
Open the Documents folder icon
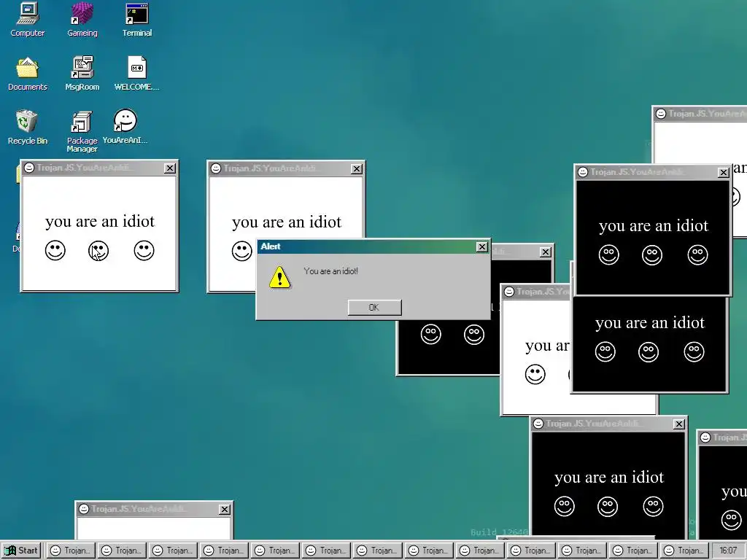pyautogui.click(x=27, y=74)
